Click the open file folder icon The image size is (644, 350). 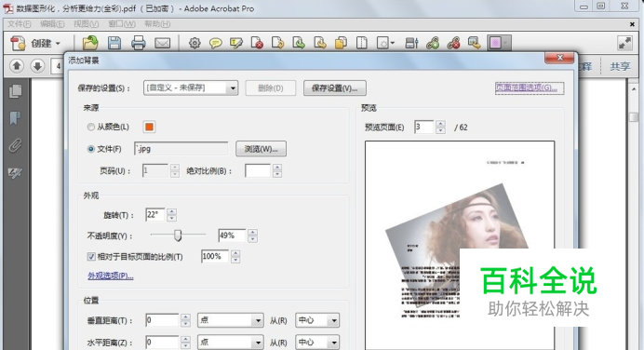pyautogui.click(x=90, y=43)
